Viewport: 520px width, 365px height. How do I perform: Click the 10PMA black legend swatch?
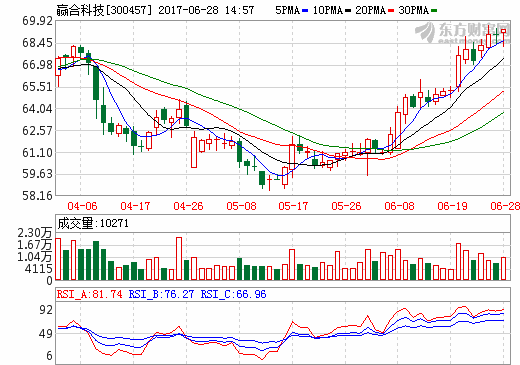coord(348,11)
